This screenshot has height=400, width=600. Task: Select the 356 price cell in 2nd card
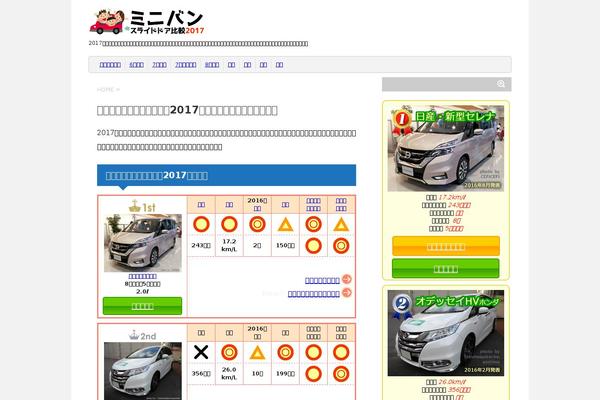[x=201, y=374]
